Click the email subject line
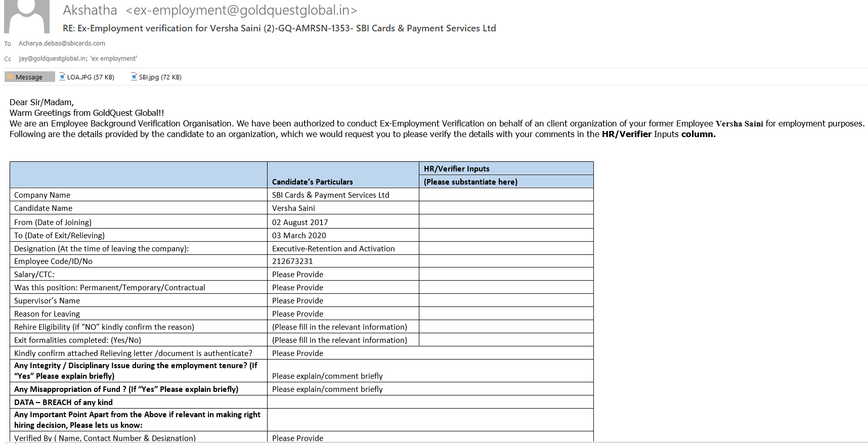Viewport: 868px width, 444px height. pos(279,28)
